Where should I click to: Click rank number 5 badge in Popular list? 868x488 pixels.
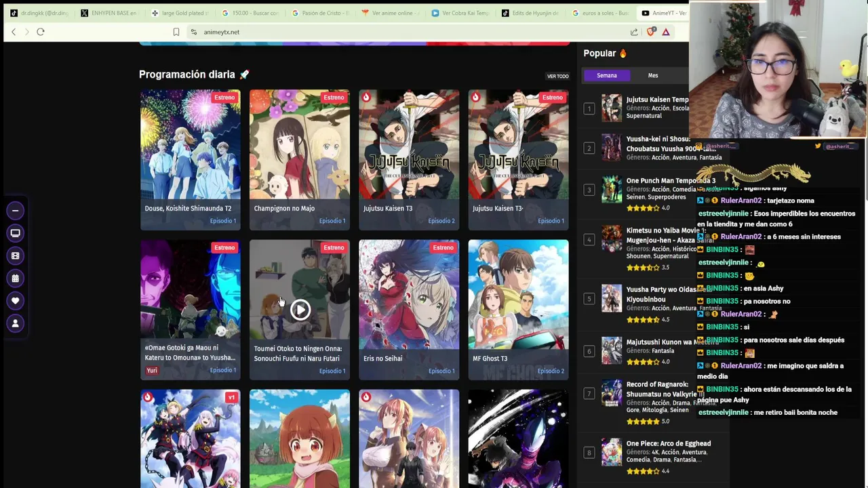[x=589, y=299]
